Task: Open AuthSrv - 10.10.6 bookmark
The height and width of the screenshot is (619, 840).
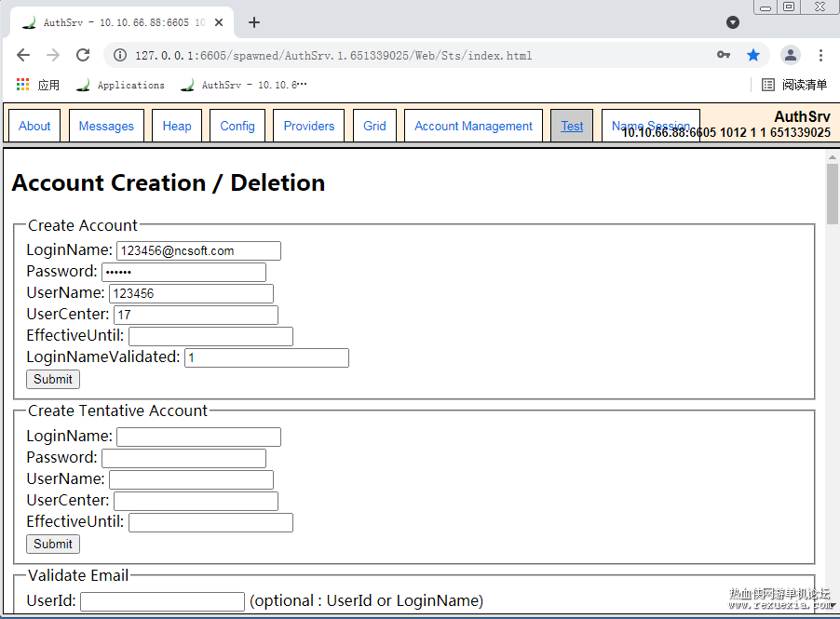Action: (244, 85)
